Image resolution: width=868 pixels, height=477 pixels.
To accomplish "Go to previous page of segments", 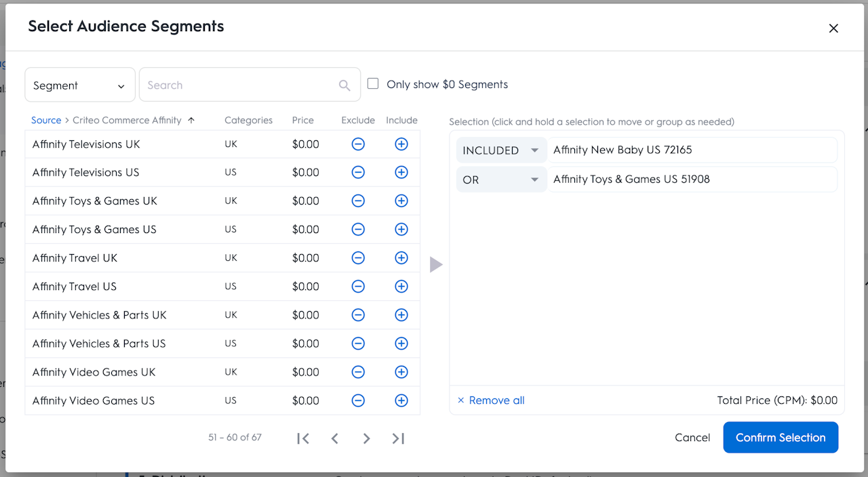I will pos(334,438).
